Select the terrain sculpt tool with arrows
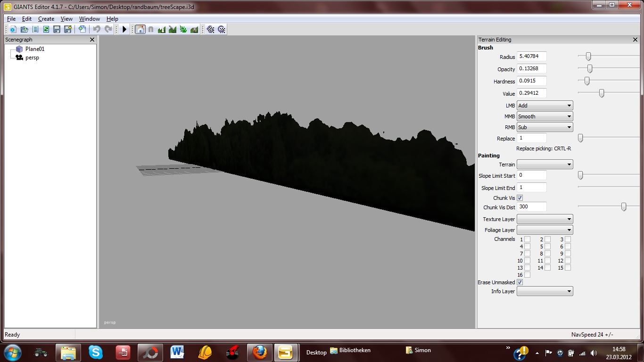 pos(162,29)
